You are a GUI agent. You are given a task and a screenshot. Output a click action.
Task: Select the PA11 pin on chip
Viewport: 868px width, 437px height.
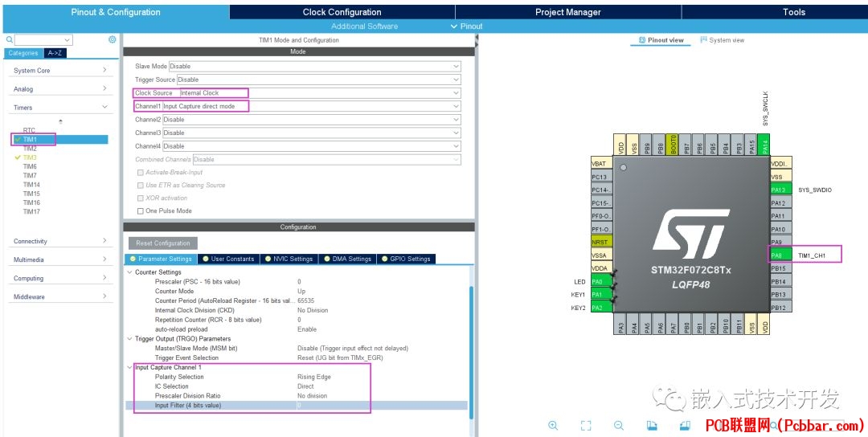coord(781,216)
